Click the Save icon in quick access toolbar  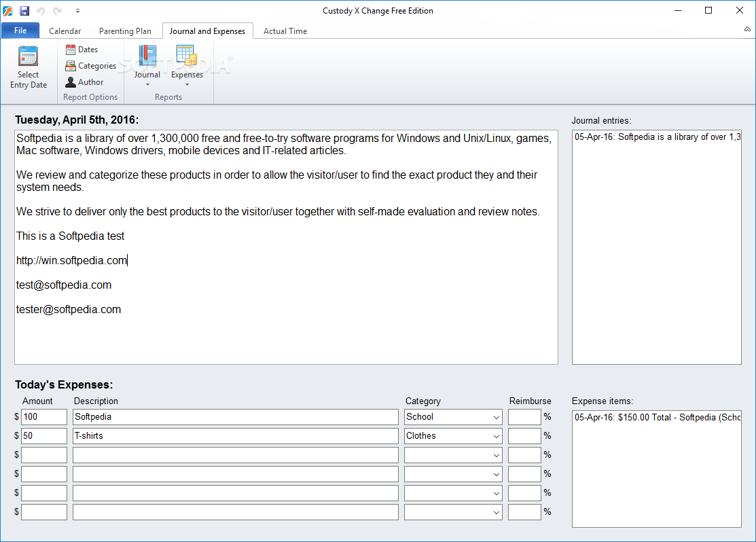(24, 11)
